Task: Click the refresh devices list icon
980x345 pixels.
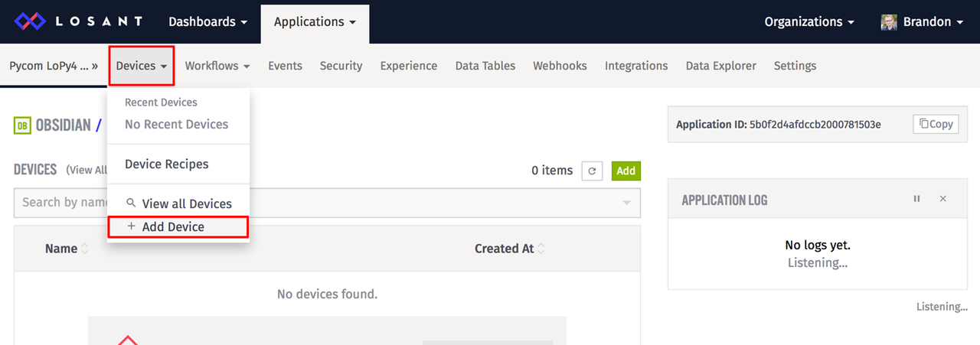Action: coord(592,171)
